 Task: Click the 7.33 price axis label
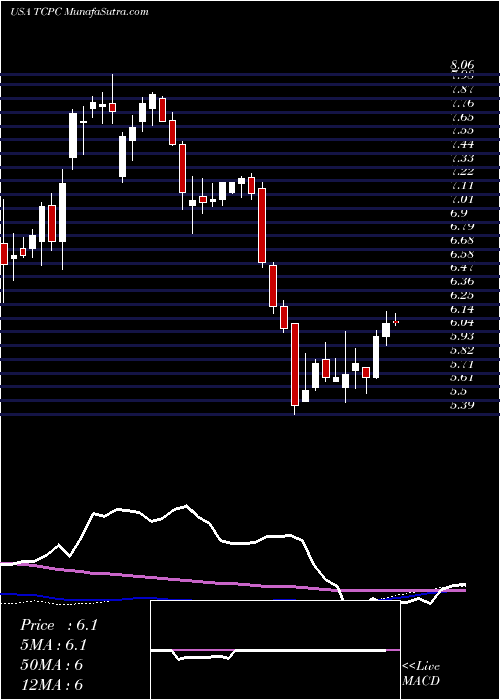click(463, 158)
